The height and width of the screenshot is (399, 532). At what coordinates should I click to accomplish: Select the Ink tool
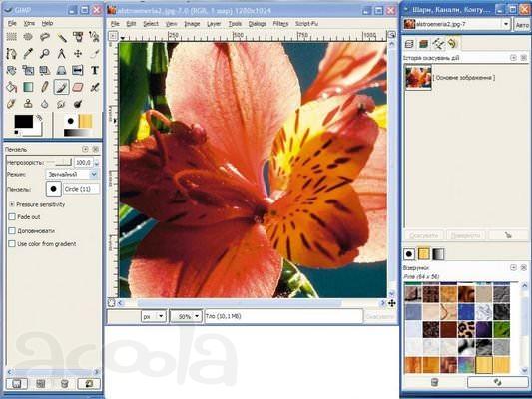point(12,104)
